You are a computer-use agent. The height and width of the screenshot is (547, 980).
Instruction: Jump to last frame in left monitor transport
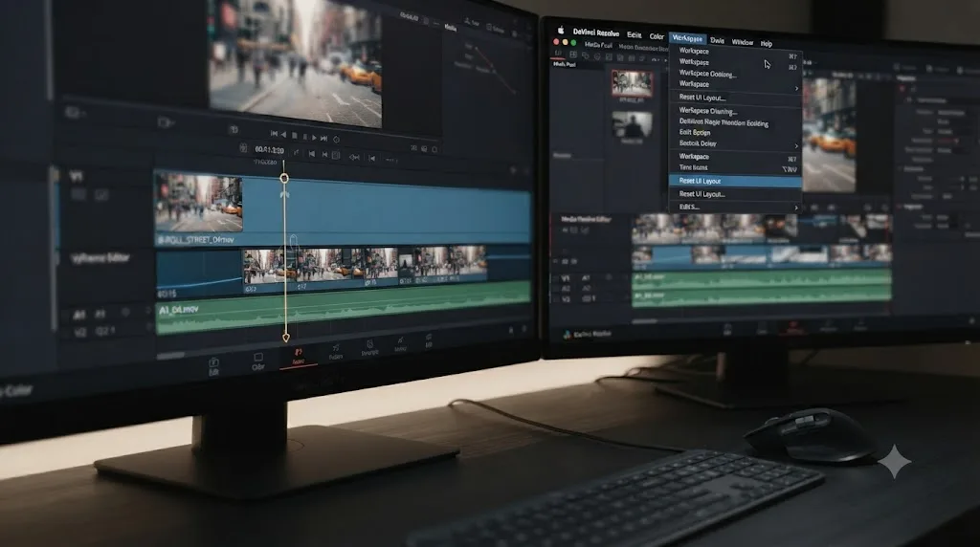pos(323,138)
